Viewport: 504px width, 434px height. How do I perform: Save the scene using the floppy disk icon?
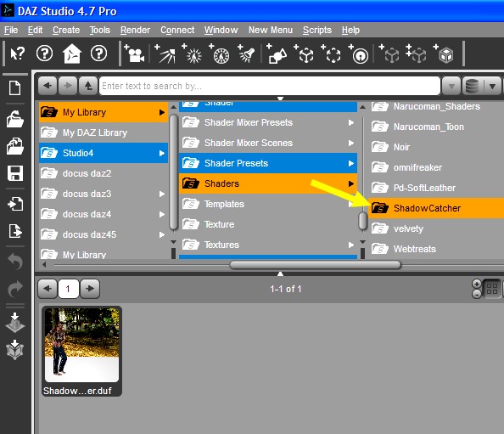(x=14, y=173)
